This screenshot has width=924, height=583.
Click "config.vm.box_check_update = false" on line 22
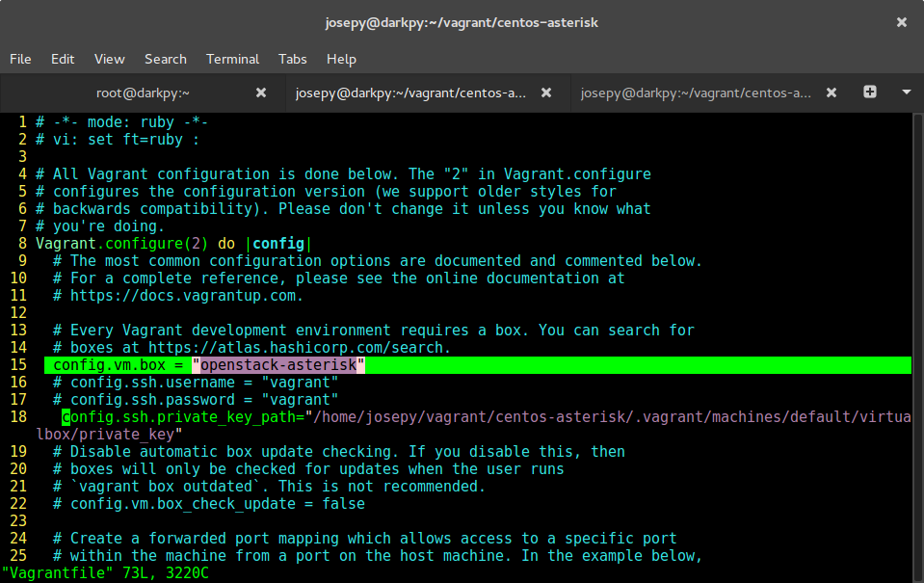pyautogui.click(x=218, y=503)
